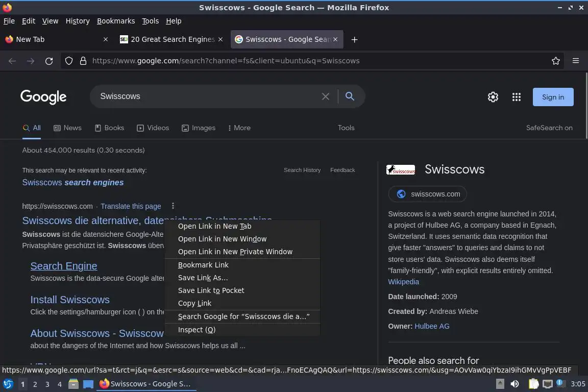Viewport: 588px width, 392px height.
Task: Open the Tools menu in menu bar
Action: point(151,21)
